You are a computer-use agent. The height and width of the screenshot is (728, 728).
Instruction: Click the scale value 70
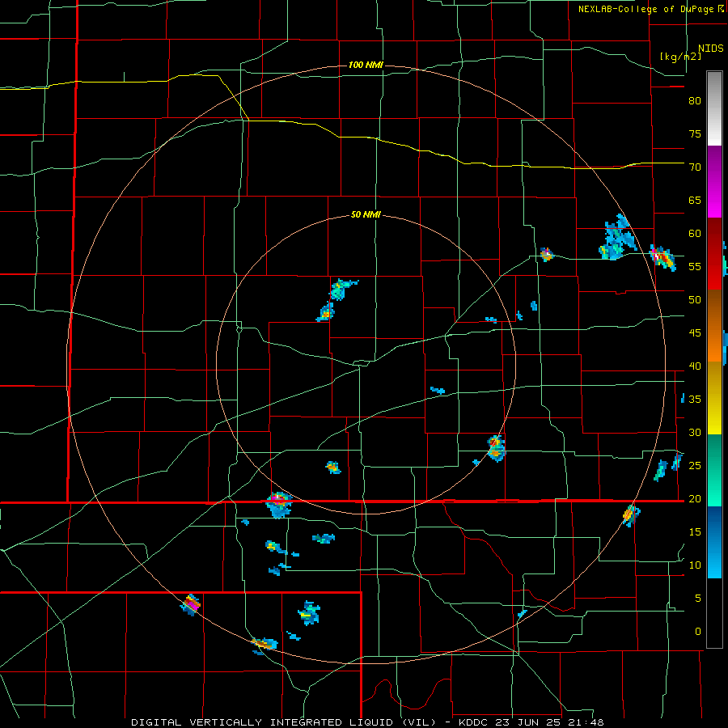click(x=695, y=167)
